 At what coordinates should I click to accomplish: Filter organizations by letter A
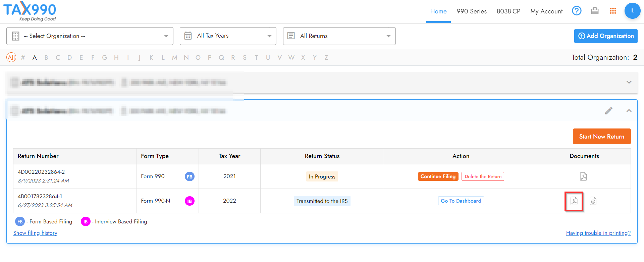point(35,58)
